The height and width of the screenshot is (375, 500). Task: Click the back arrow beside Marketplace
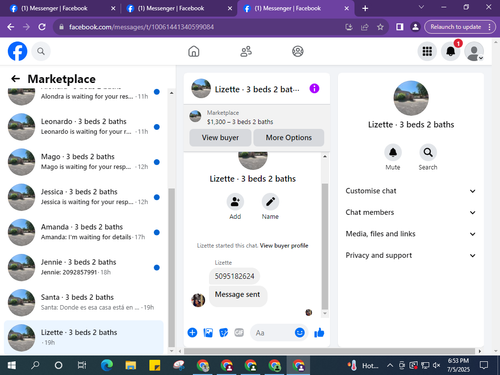[15, 79]
